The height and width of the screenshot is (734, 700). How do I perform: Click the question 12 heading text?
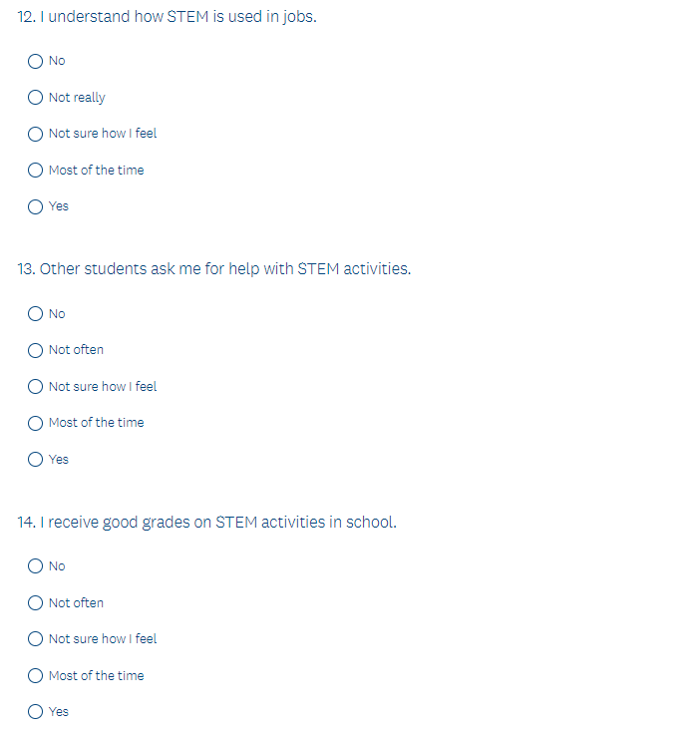(168, 17)
